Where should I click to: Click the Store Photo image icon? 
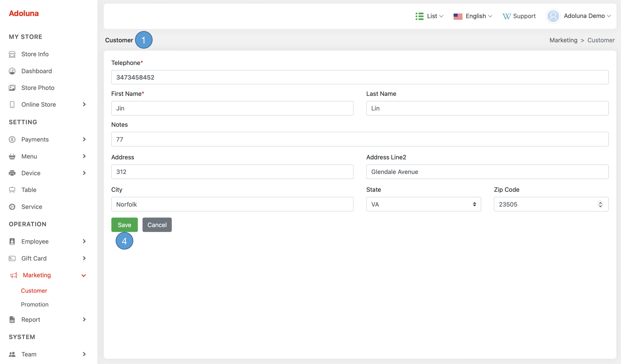[x=12, y=88]
